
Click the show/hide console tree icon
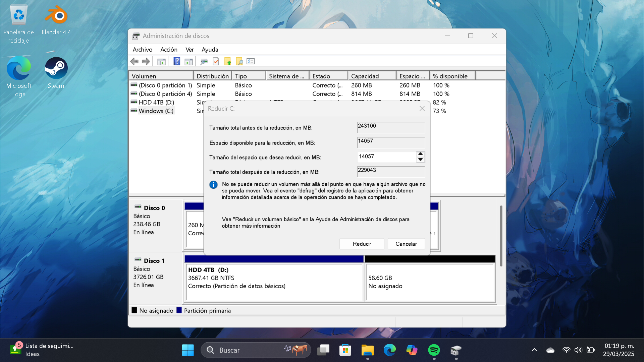pos(161,61)
